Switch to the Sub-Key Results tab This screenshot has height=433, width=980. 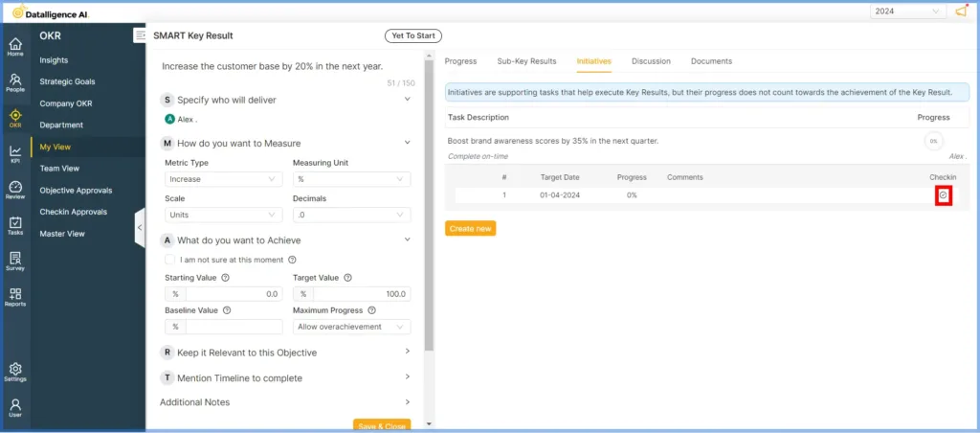(527, 61)
